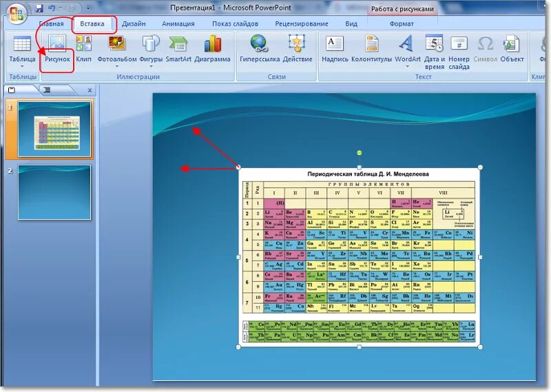Click the periodic table picture on the slide
The image size is (551, 392).
pyautogui.click(x=359, y=258)
